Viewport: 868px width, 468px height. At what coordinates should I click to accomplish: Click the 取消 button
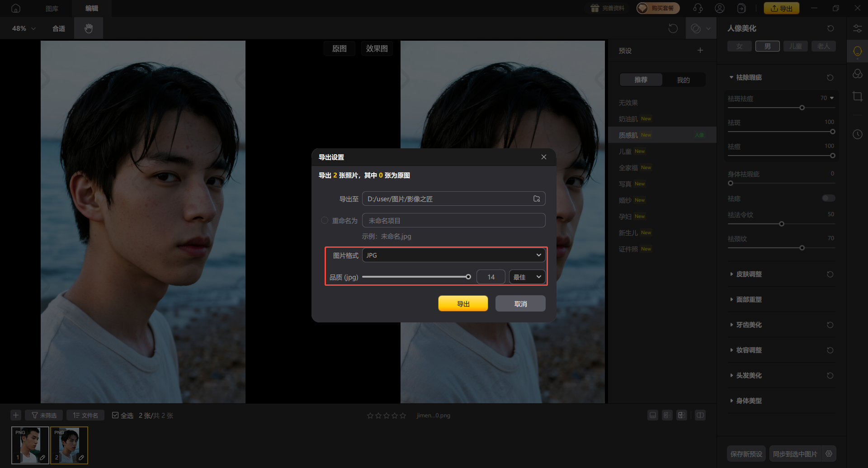520,304
